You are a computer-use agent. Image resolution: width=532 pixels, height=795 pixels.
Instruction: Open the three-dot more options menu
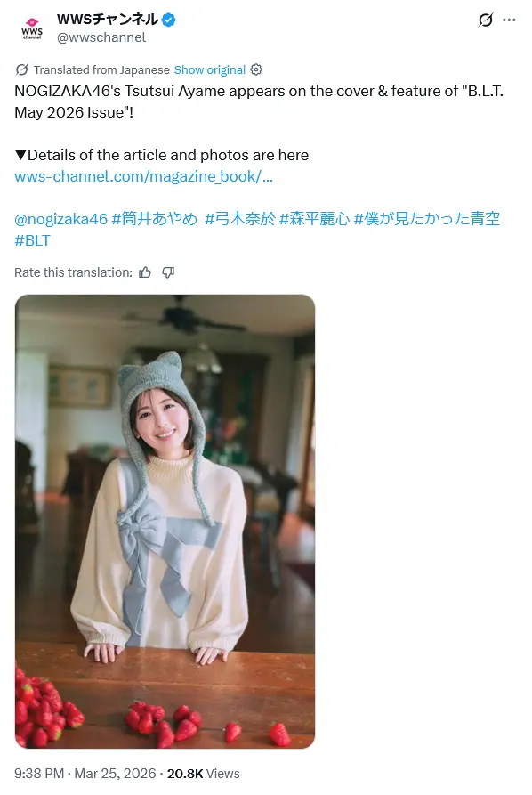pos(509,20)
